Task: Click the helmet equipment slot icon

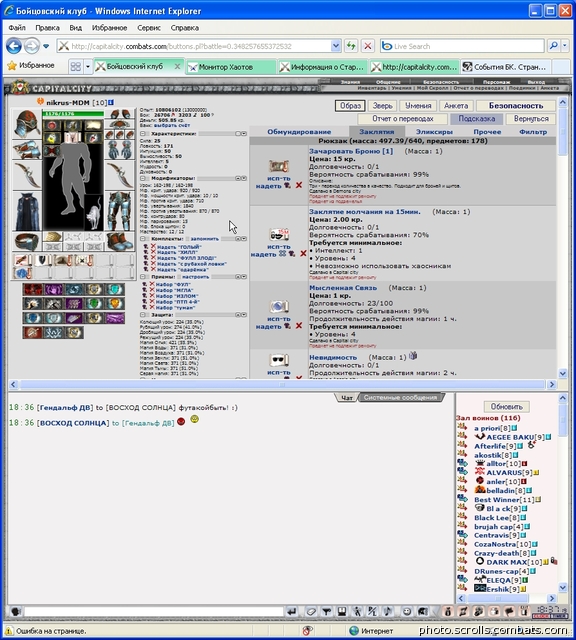Action: 27,124
